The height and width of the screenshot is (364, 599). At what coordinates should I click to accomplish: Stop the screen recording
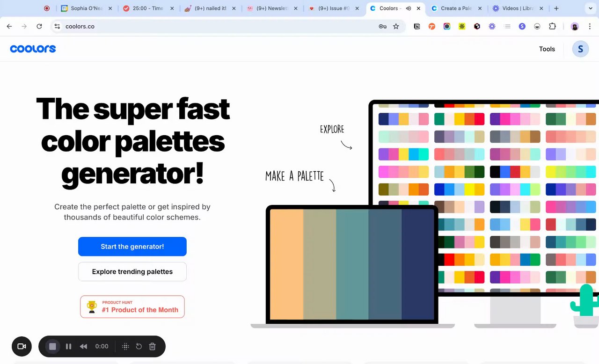tap(52, 346)
